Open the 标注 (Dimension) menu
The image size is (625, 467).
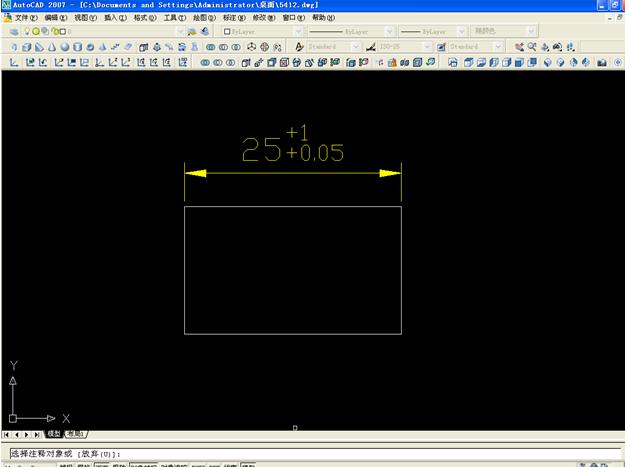[234, 18]
